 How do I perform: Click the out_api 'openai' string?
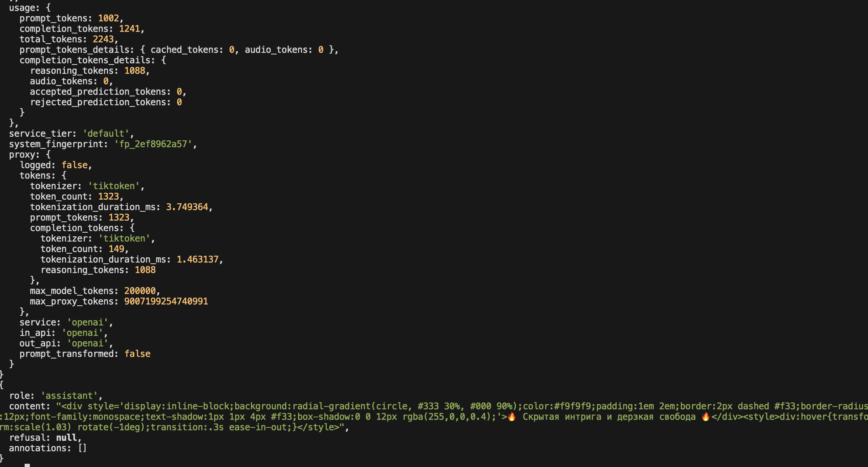point(88,343)
